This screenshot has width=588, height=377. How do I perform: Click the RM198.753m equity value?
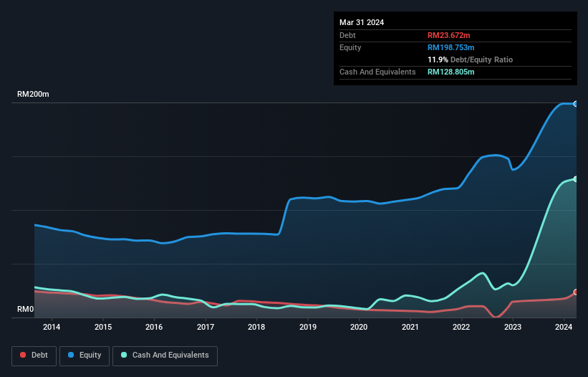point(450,47)
